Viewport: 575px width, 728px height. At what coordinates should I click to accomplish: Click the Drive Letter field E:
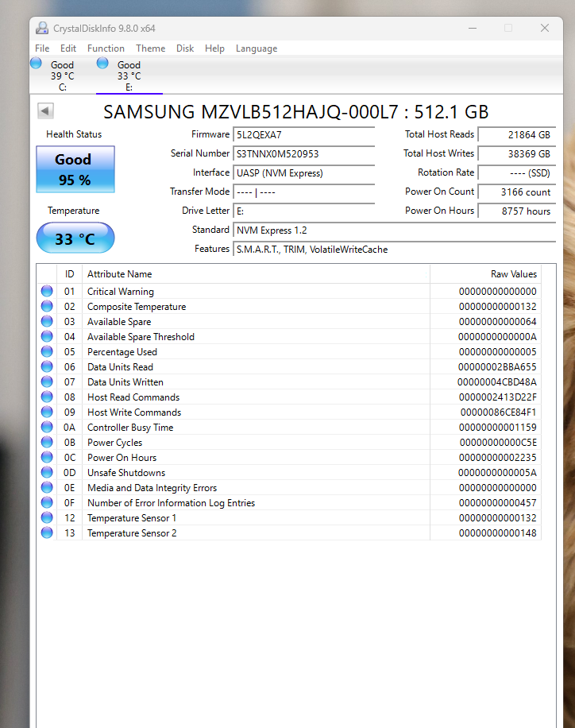(x=303, y=211)
